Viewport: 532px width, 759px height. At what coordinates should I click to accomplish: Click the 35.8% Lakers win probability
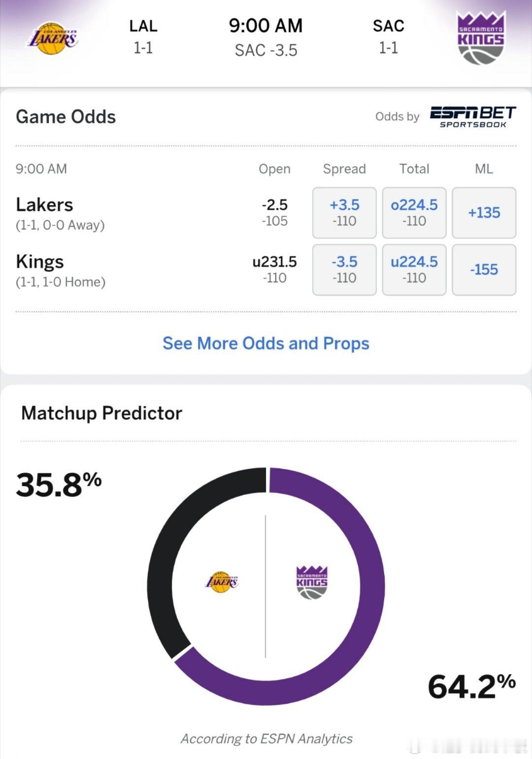[59, 484]
